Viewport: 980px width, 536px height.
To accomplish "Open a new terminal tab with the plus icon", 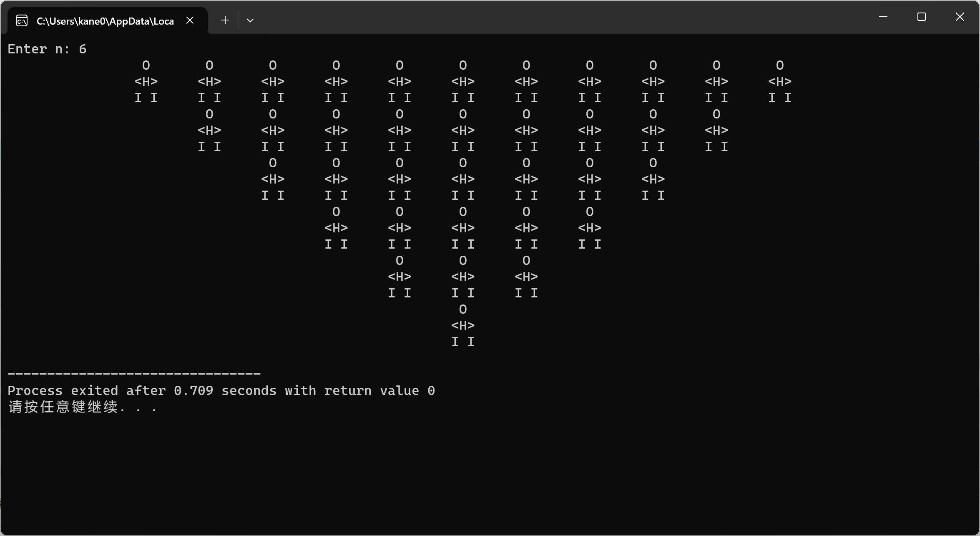I will point(225,20).
